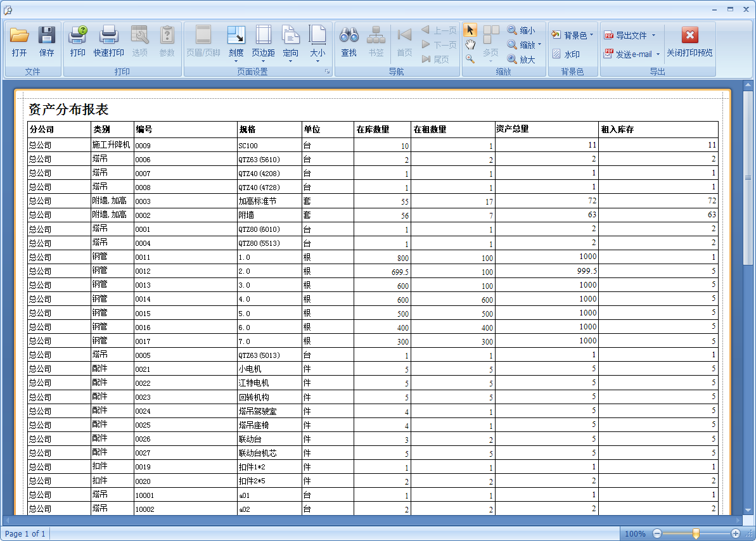The image size is (756, 541).
Task: Open page setup dialog launcher
Action: point(328,72)
